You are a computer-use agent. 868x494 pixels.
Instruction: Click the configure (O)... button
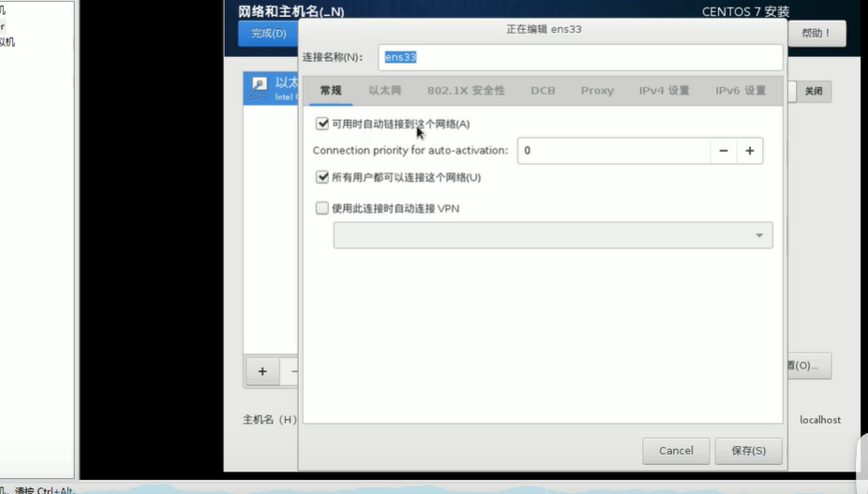click(x=809, y=366)
